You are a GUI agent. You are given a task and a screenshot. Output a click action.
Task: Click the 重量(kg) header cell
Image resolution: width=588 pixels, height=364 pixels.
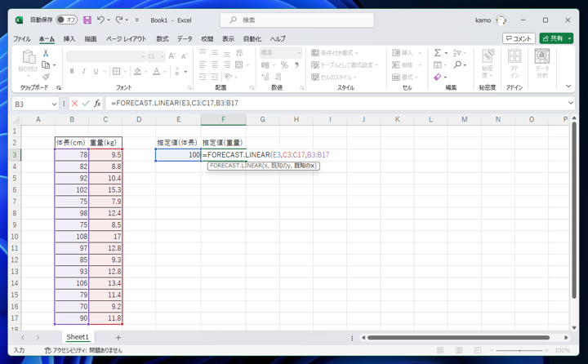(105, 143)
